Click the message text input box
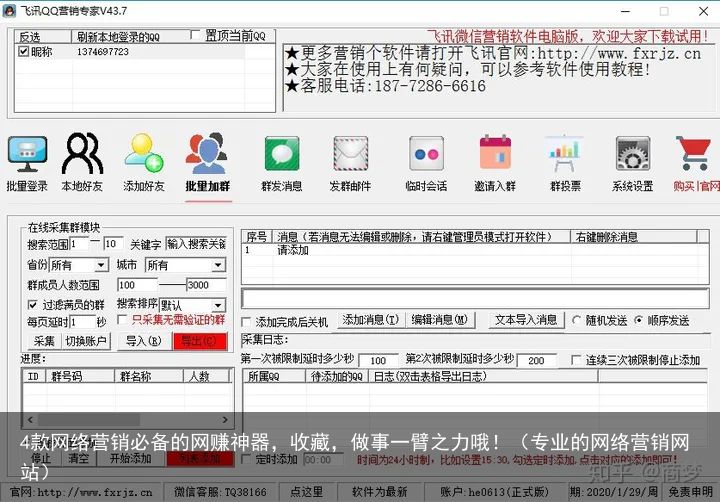The image size is (720, 502). (x=475, y=299)
